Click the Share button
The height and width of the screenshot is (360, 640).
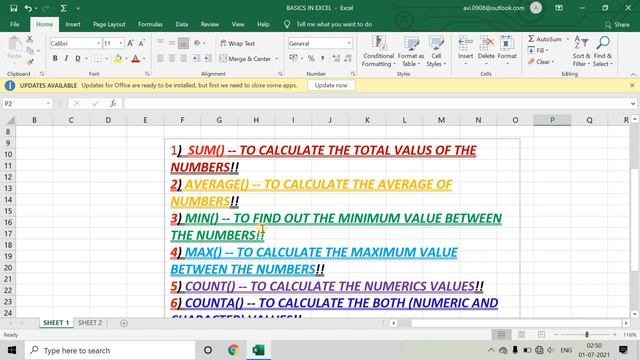pyautogui.click(x=617, y=25)
